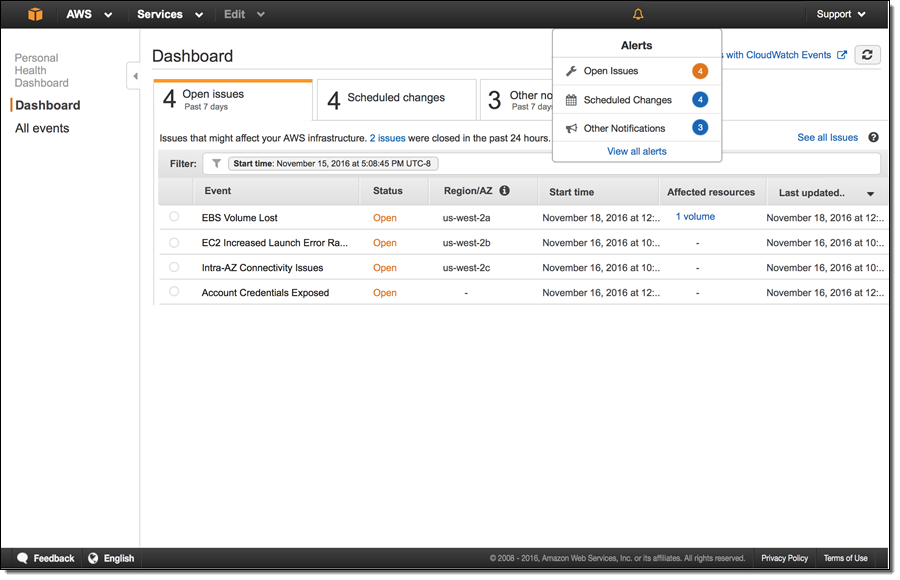Click the help question mark icon

coord(873,138)
